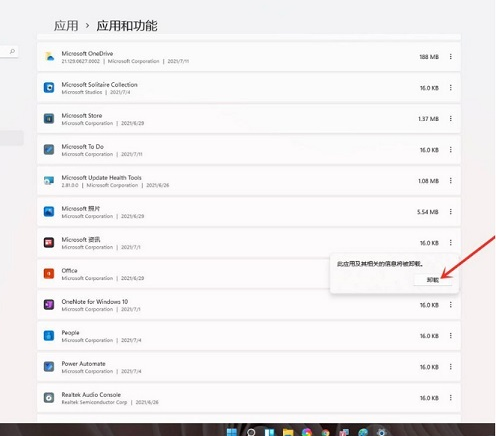
Task: Open taskbar Search icon
Action: tap(251, 432)
